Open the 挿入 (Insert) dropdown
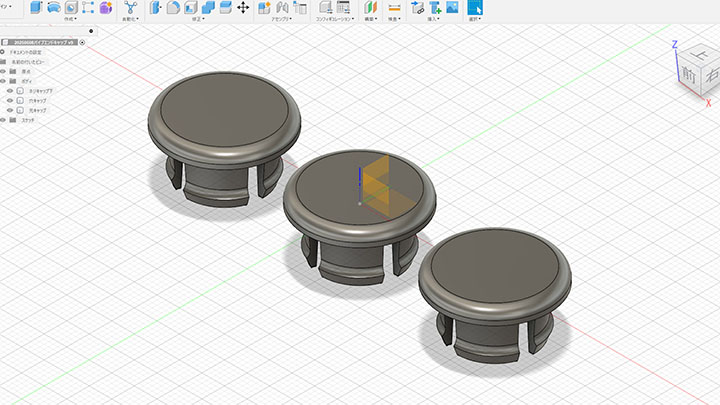 tap(433, 19)
